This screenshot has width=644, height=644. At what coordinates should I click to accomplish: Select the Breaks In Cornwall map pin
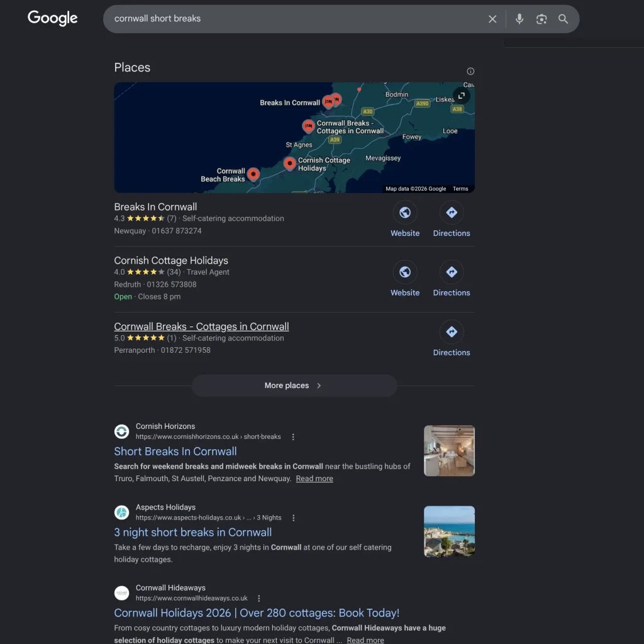[x=328, y=101]
